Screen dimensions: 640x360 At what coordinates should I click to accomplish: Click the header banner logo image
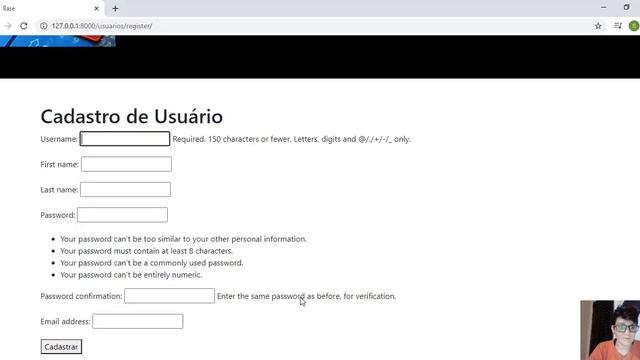(58, 41)
